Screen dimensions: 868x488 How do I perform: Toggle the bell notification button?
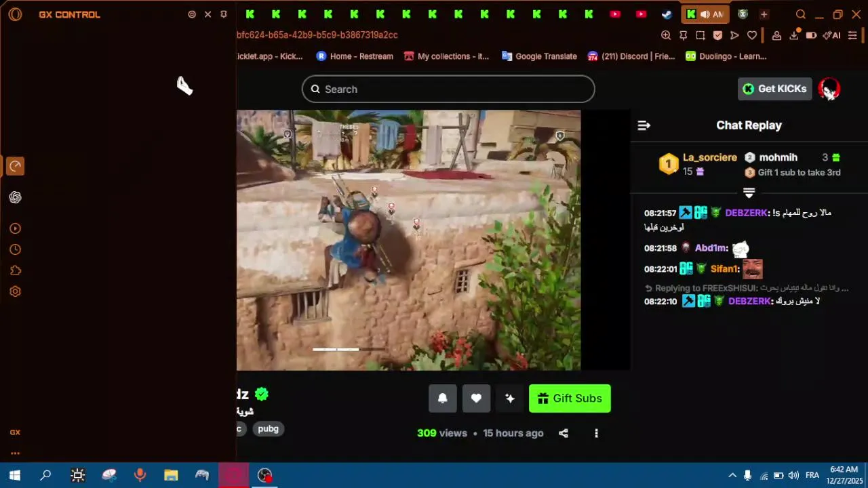(x=442, y=399)
